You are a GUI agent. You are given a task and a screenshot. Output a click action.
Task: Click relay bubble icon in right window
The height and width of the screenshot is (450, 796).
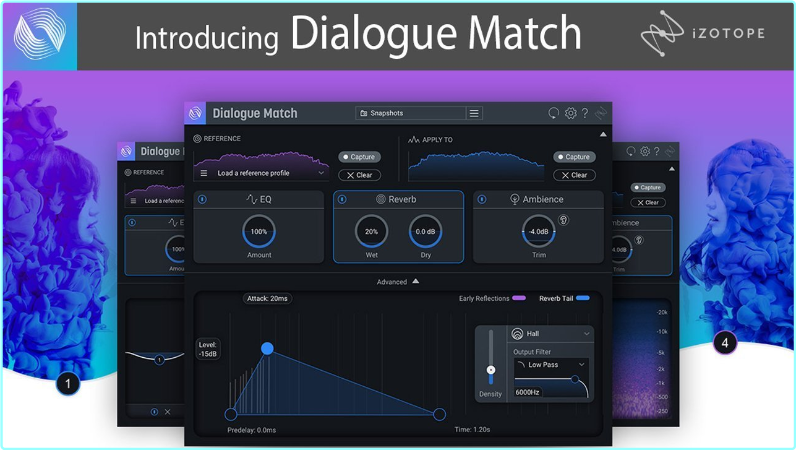631,151
